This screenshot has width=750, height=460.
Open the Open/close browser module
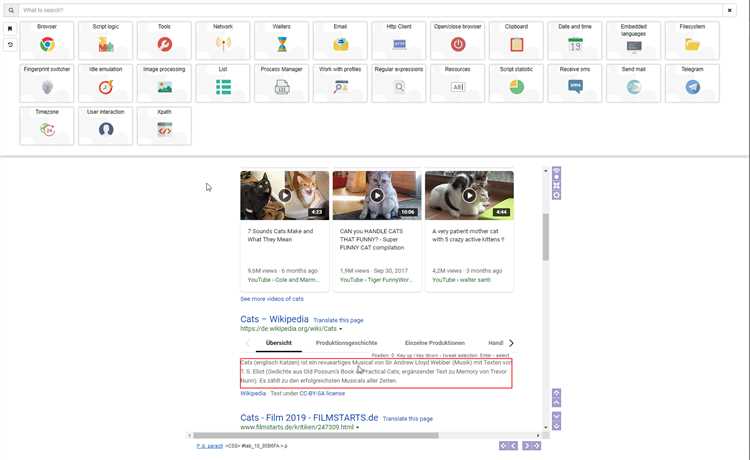pos(458,40)
